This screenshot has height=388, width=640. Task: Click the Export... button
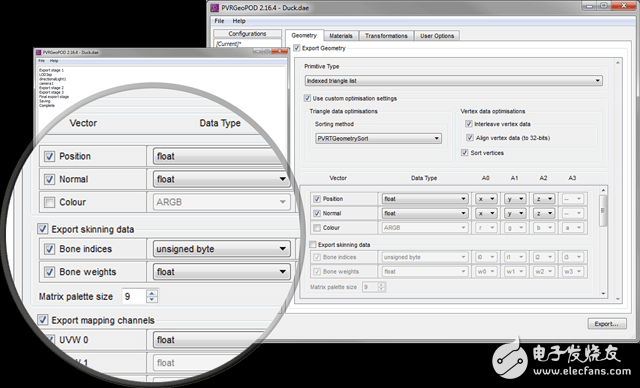(607, 324)
